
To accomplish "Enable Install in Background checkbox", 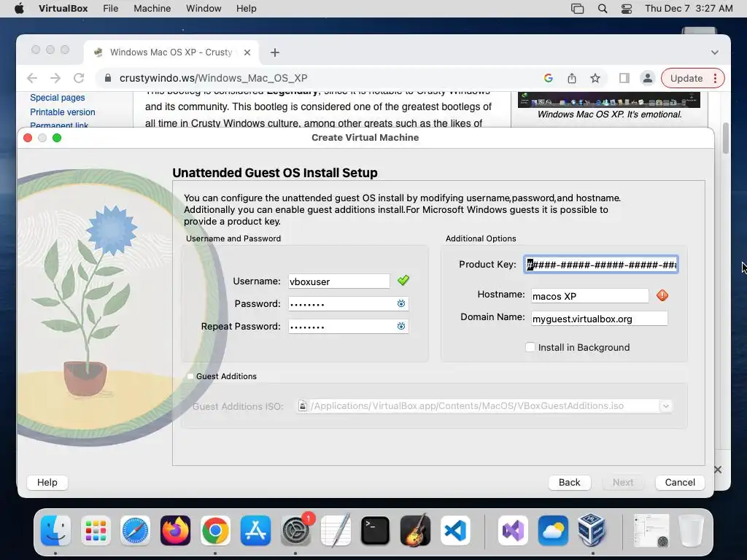I will [530, 347].
